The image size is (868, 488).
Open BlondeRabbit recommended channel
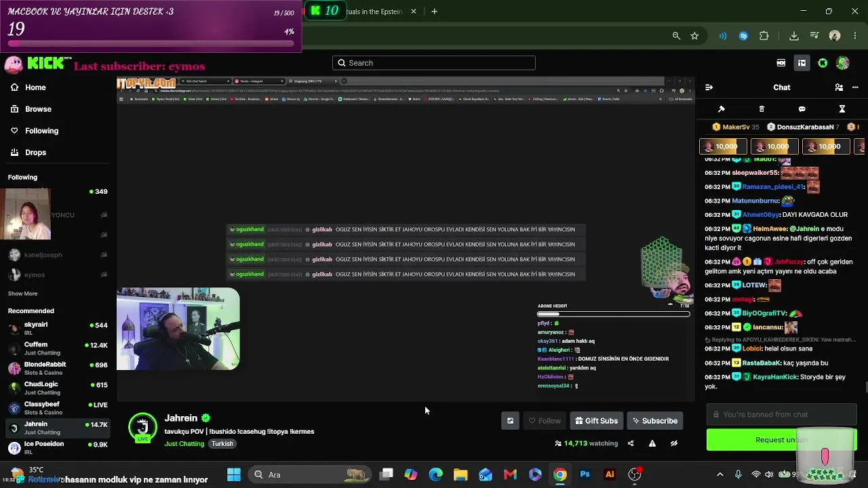(58, 368)
